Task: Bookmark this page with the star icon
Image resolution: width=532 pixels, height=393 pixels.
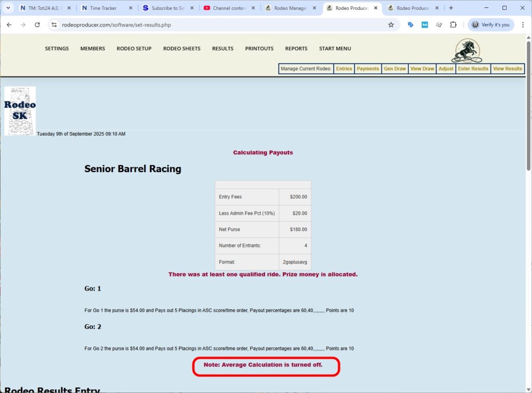Action: [391, 24]
